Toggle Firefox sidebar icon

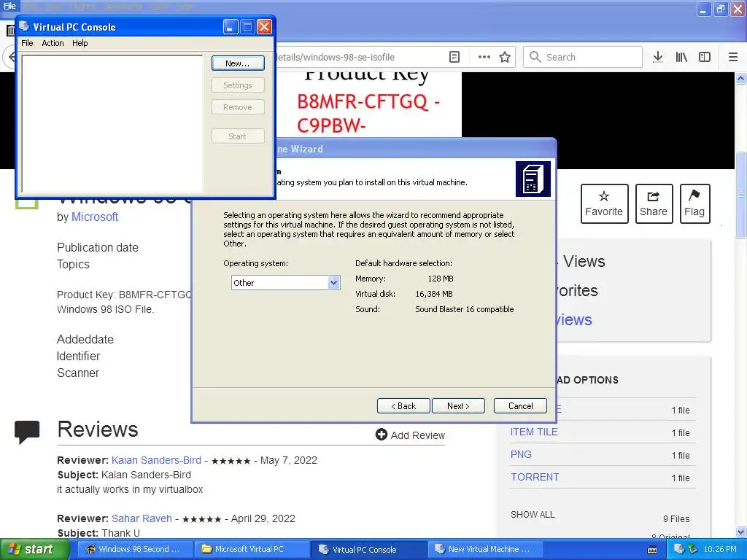tap(705, 57)
